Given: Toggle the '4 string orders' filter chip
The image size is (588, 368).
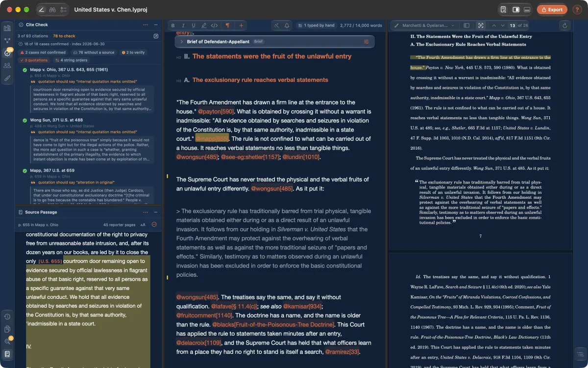Looking at the screenshot, I should (x=71, y=60).
